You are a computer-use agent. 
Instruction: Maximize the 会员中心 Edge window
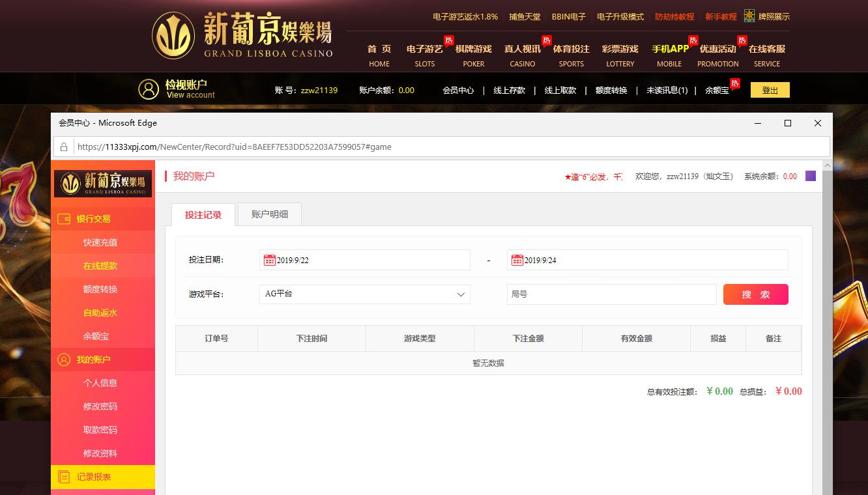tap(788, 123)
